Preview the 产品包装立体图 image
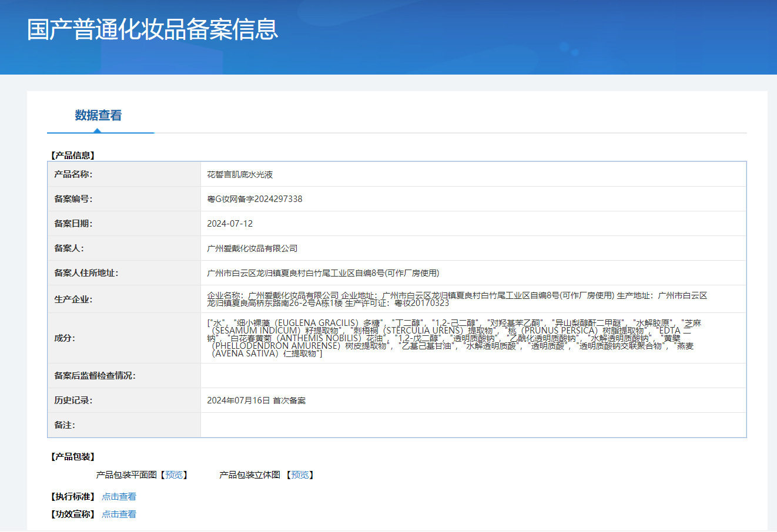777x532 pixels. coord(300,474)
